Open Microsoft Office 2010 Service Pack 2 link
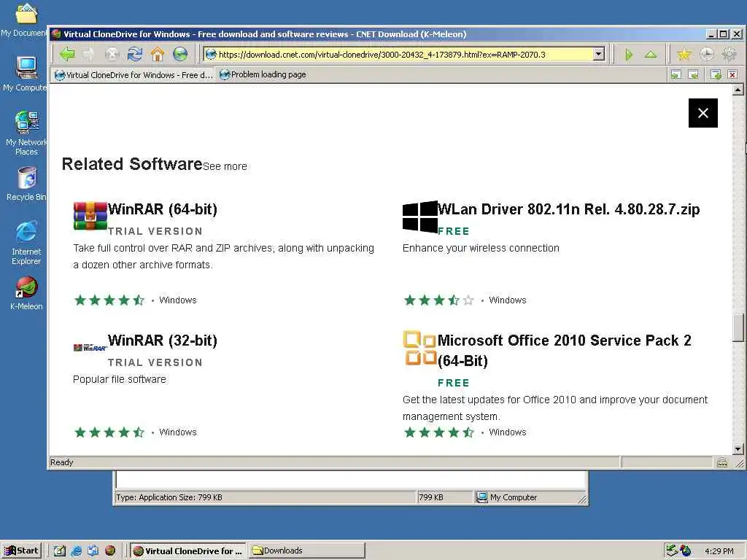Viewport: 747px width, 560px height. point(565,351)
